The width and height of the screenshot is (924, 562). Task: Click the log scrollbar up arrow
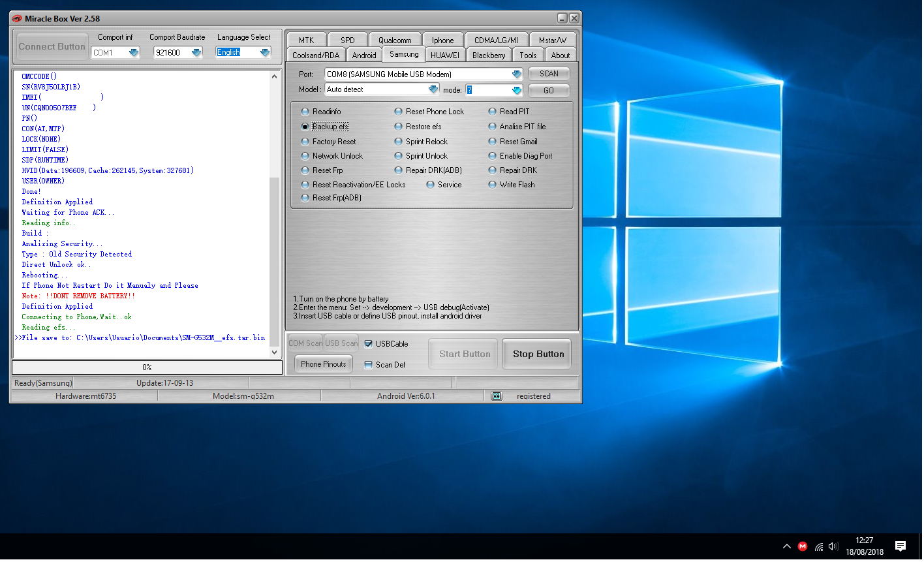[275, 76]
